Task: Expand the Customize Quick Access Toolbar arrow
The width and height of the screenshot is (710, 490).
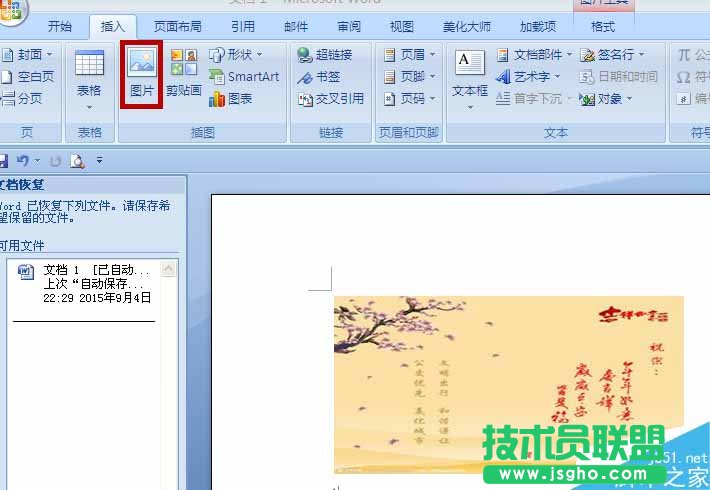Action: 99,160
